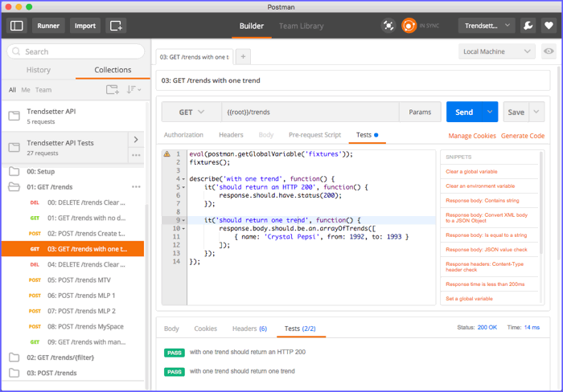The height and width of the screenshot is (392, 563).
Task: Click the Import button
Action: point(85,26)
